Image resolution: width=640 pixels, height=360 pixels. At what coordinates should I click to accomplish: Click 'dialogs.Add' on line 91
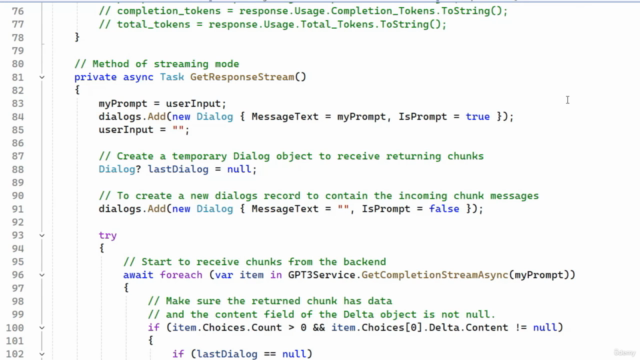click(x=132, y=209)
